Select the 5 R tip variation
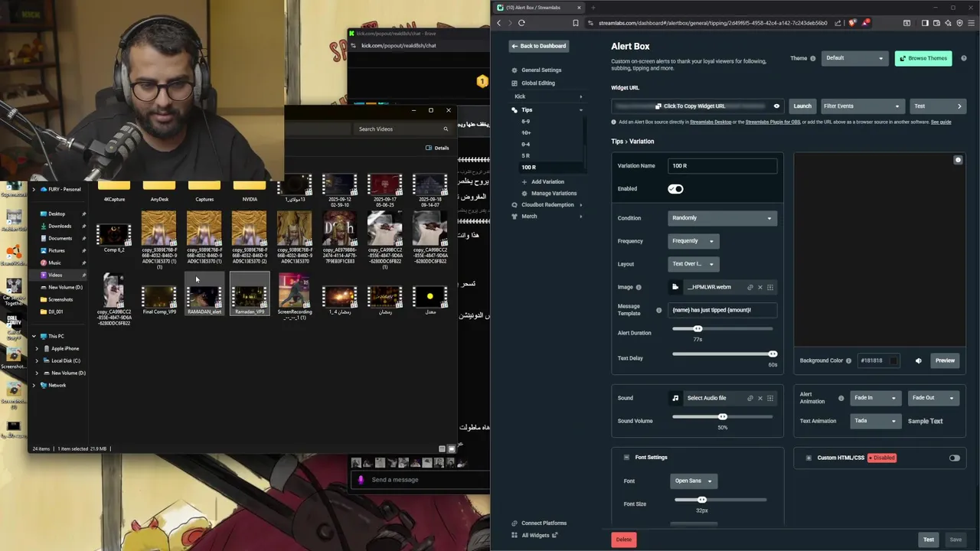The image size is (980, 551). pos(526,155)
